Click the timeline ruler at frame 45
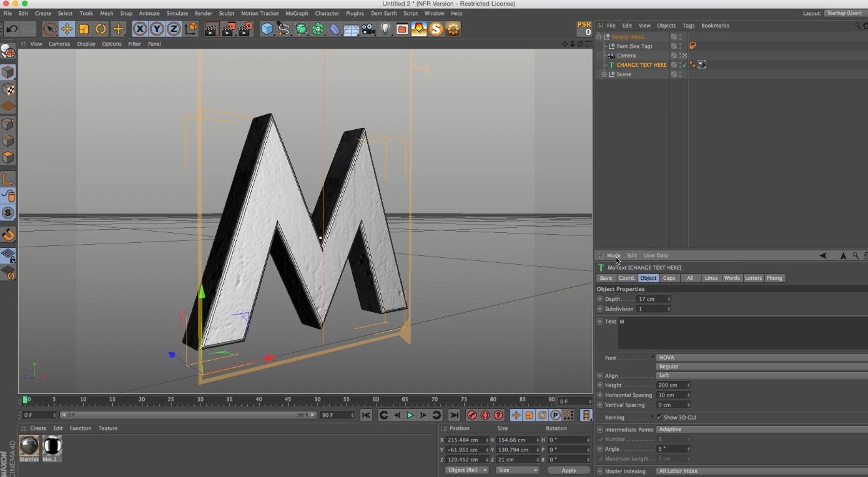This screenshot has height=477, width=868. coord(288,400)
